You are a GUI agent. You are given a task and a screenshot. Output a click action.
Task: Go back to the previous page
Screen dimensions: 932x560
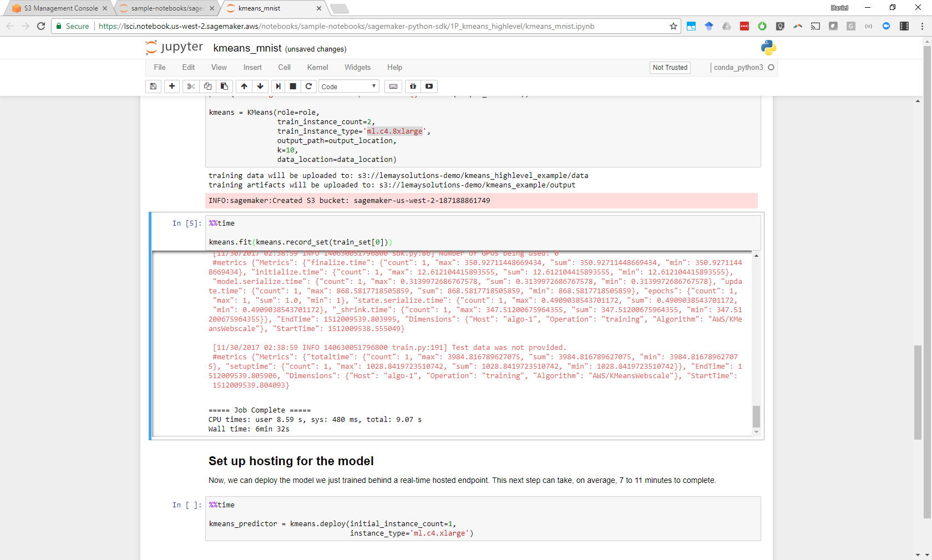10,26
